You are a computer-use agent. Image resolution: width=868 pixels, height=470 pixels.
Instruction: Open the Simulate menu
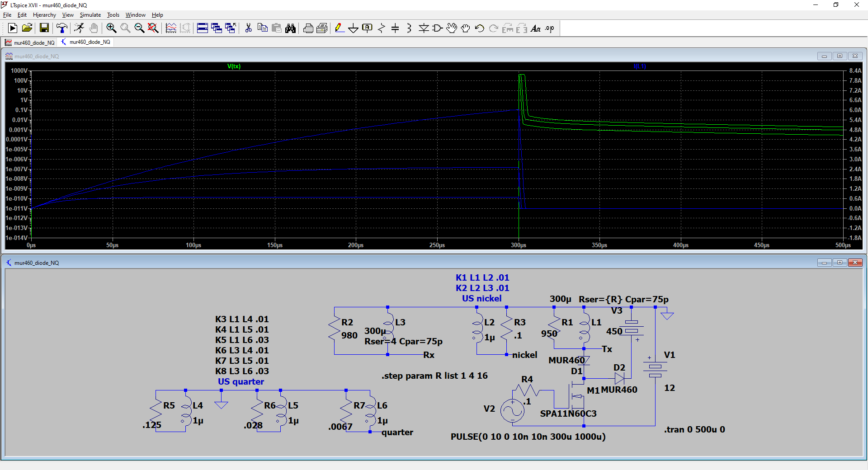pos(90,15)
